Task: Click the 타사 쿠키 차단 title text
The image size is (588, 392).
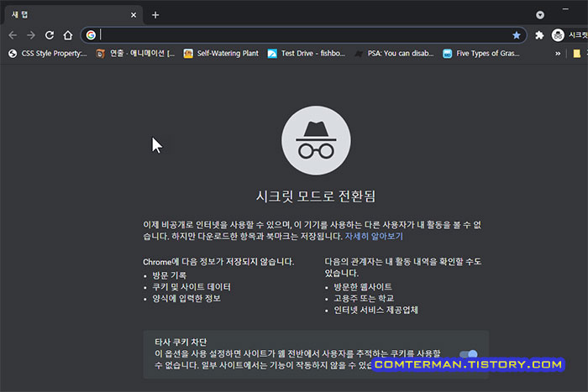Action: 181,342
